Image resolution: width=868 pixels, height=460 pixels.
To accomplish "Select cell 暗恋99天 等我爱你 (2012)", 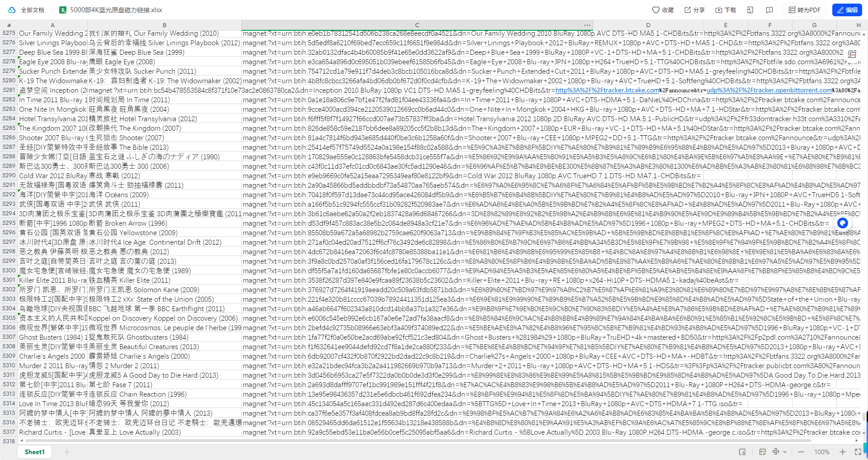I will (x=165, y=403).
